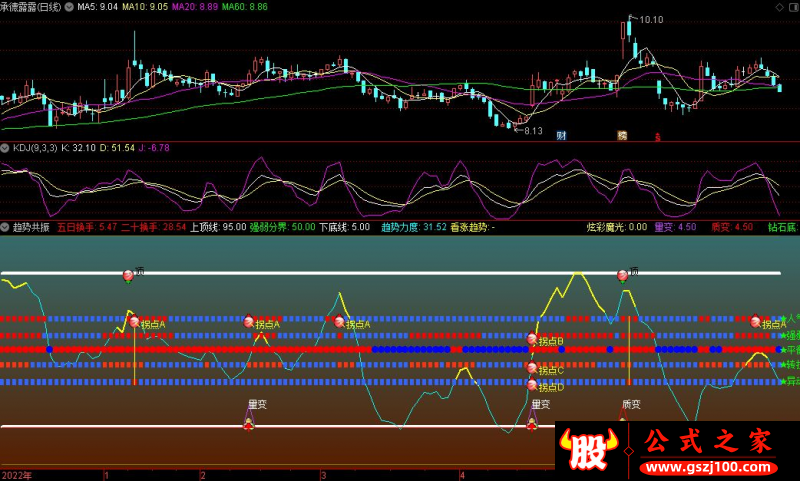The height and width of the screenshot is (481, 800).
Task: Click the gear icon beside the KDJ indicator
Action: click(x=5, y=147)
